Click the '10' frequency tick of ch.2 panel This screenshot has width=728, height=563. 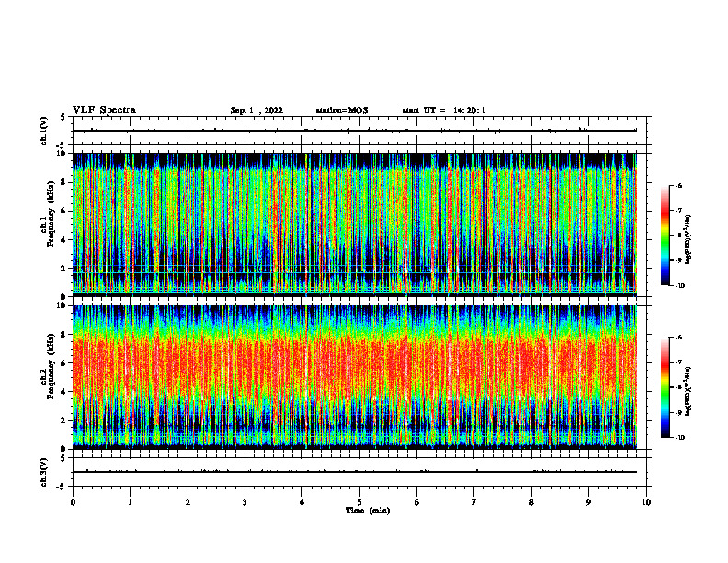tap(63, 305)
